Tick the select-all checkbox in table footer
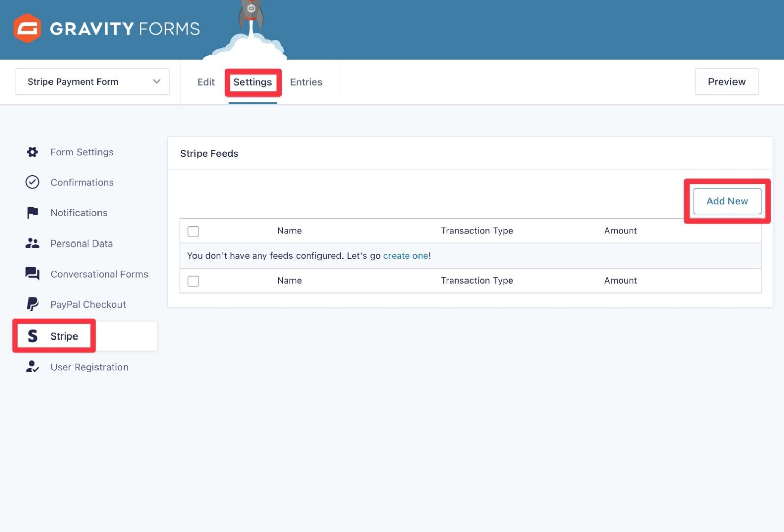784x532 pixels. [193, 281]
